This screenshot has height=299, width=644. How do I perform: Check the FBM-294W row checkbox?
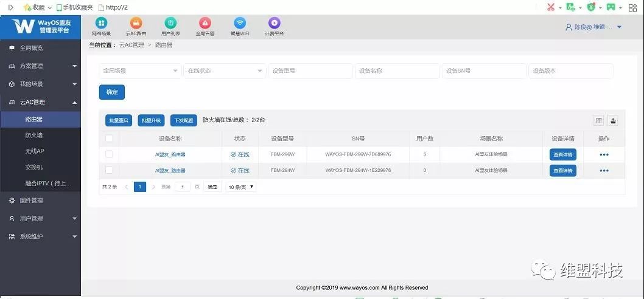[x=109, y=170]
